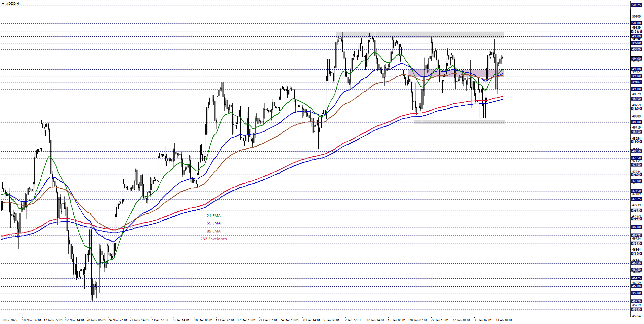This screenshot has height=324, width=644.
Task: Select the 21 EMA text label
Action: (x=213, y=216)
